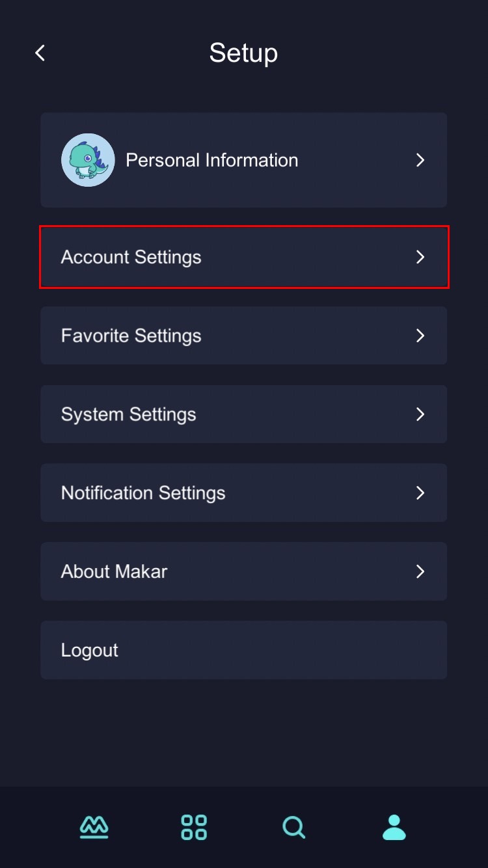Select Notification Settings
The width and height of the screenshot is (488, 868).
pyautogui.click(x=143, y=493)
